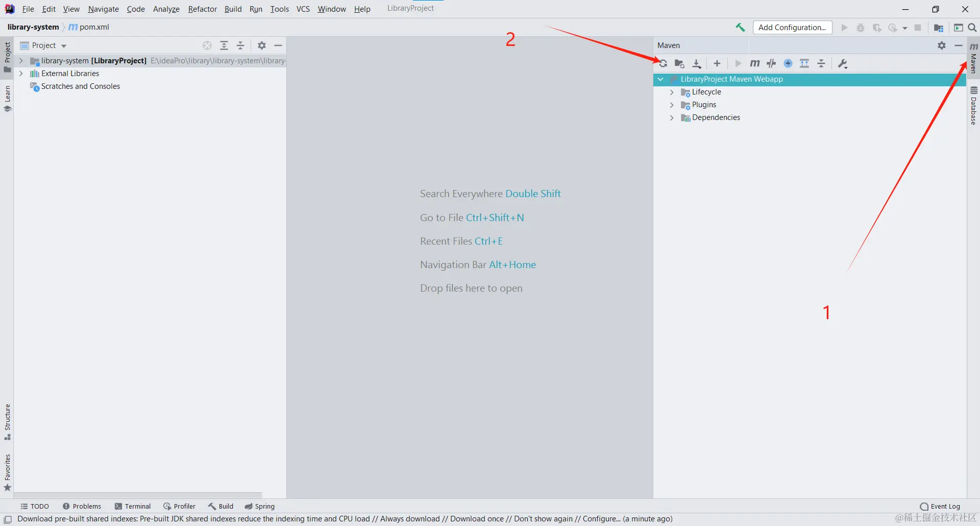Hide the Project tool window
This screenshot has height=526, width=980.
pyautogui.click(x=278, y=45)
